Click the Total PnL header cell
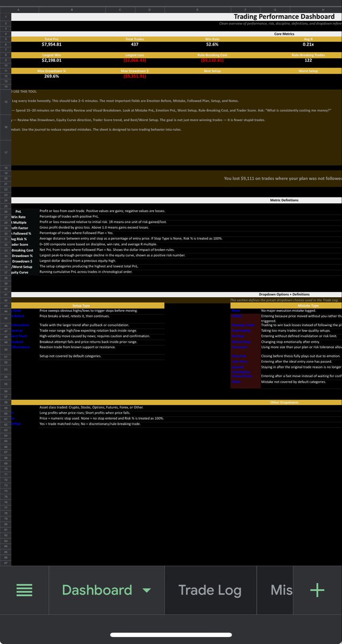This screenshot has width=342, height=644. pos(52,39)
